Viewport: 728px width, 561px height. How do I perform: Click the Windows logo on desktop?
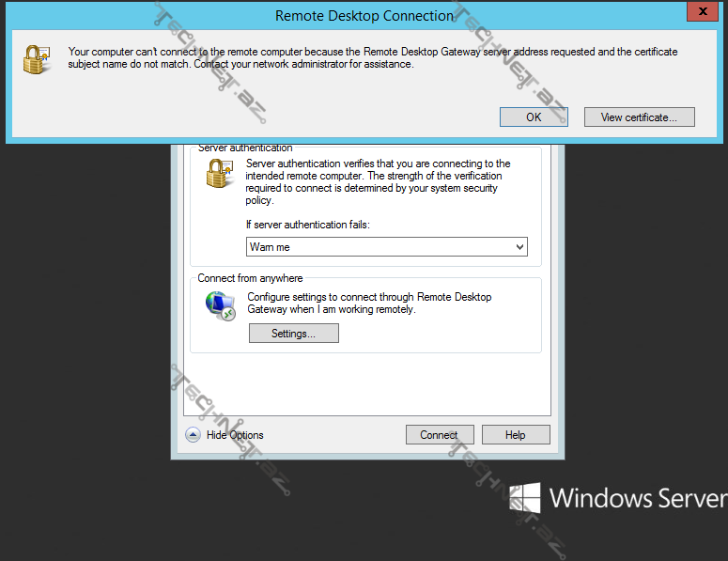(525, 498)
